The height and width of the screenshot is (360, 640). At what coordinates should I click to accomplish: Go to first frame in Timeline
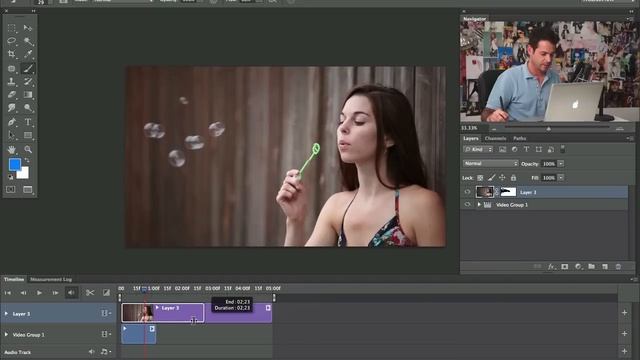[8, 293]
